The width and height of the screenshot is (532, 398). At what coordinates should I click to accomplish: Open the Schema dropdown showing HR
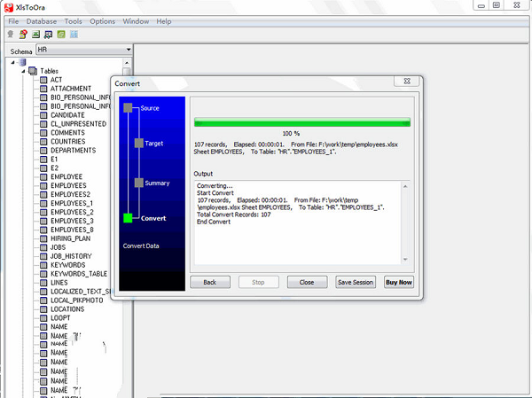coord(128,51)
